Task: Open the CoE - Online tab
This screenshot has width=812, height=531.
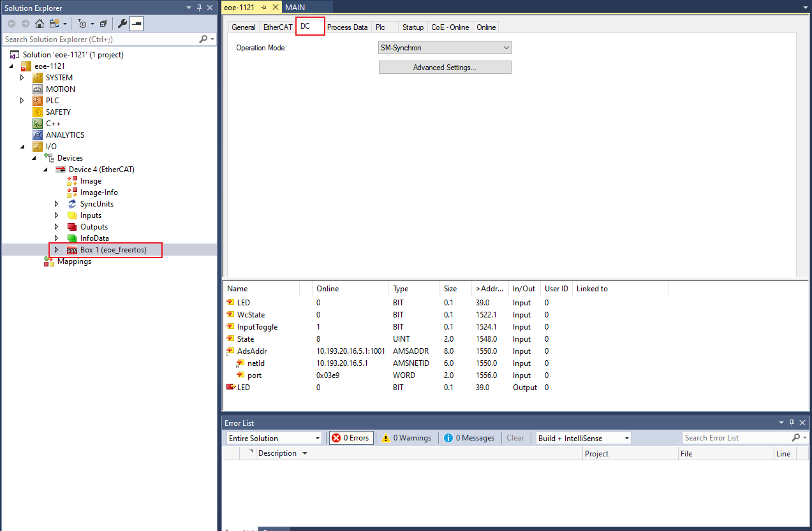Action: tap(450, 27)
